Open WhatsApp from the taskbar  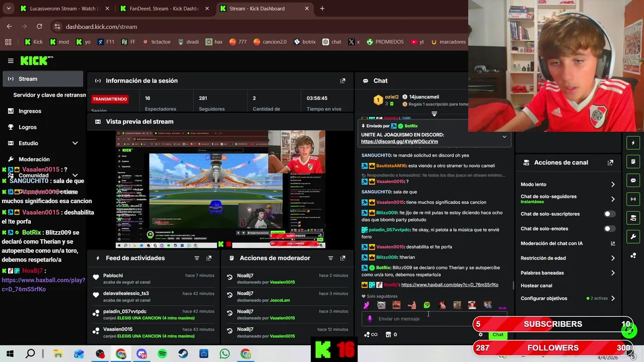[x=224, y=354]
